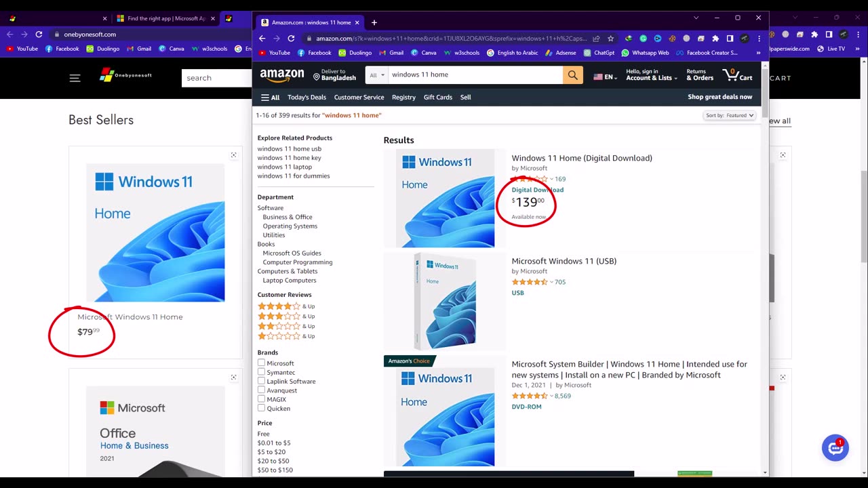Image resolution: width=868 pixels, height=488 pixels.
Task: Open the Amazon cart icon
Action: pos(737,75)
